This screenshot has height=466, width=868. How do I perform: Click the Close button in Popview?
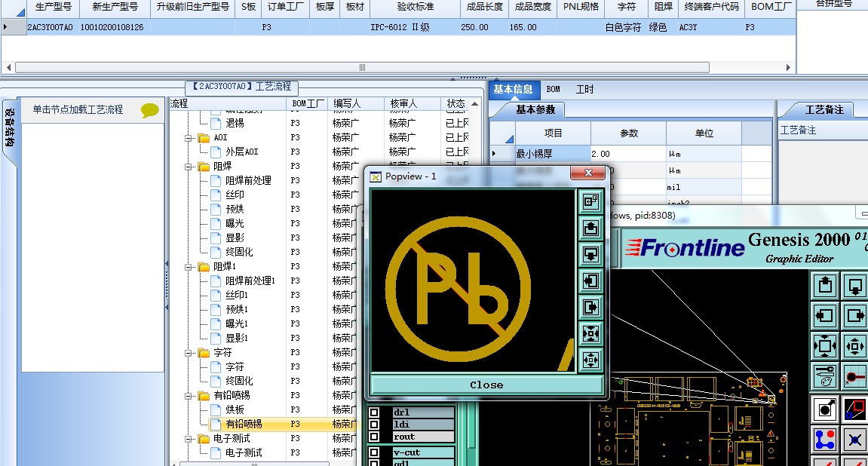click(486, 385)
